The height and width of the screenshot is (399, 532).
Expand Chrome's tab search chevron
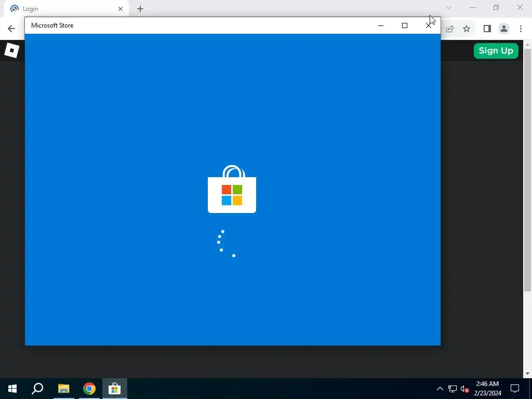click(448, 7)
